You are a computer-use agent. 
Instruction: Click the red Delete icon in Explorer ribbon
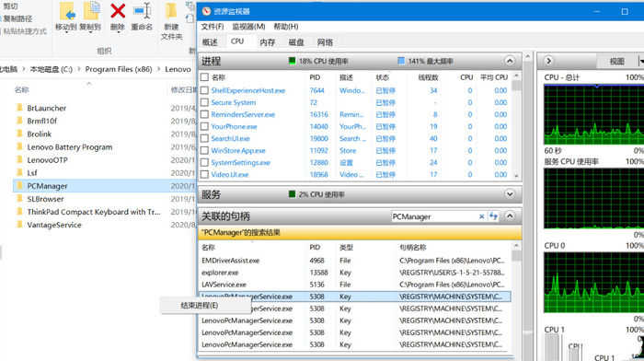[x=118, y=12]
